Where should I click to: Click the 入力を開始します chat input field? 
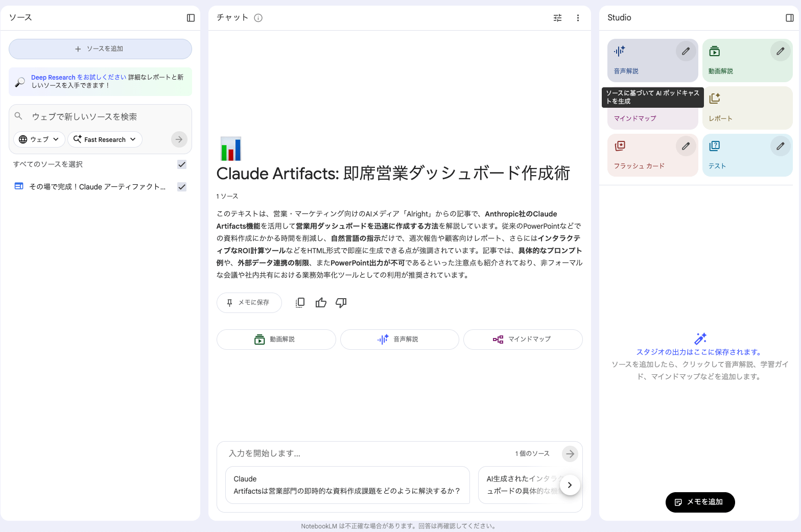pyautogui.click(x=368, y=453)
